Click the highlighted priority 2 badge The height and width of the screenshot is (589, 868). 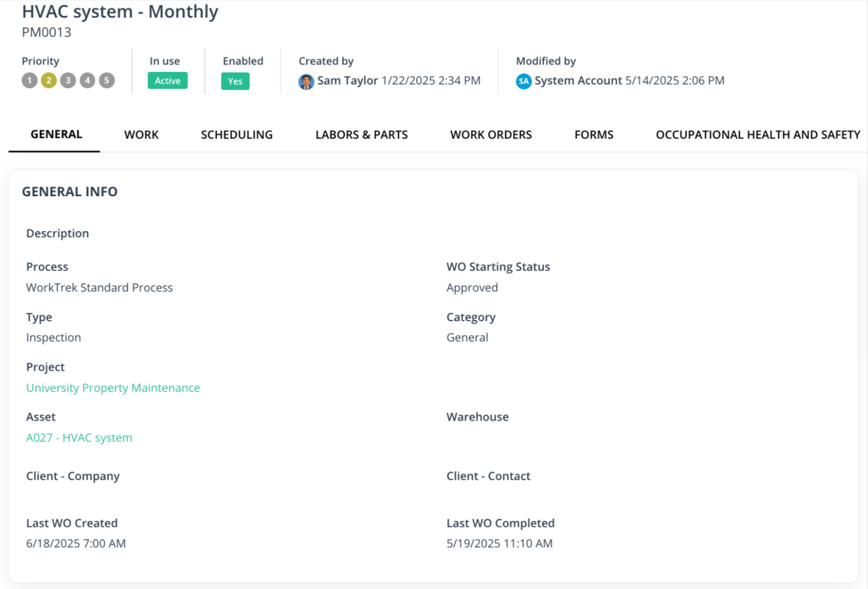coord(49,80)
